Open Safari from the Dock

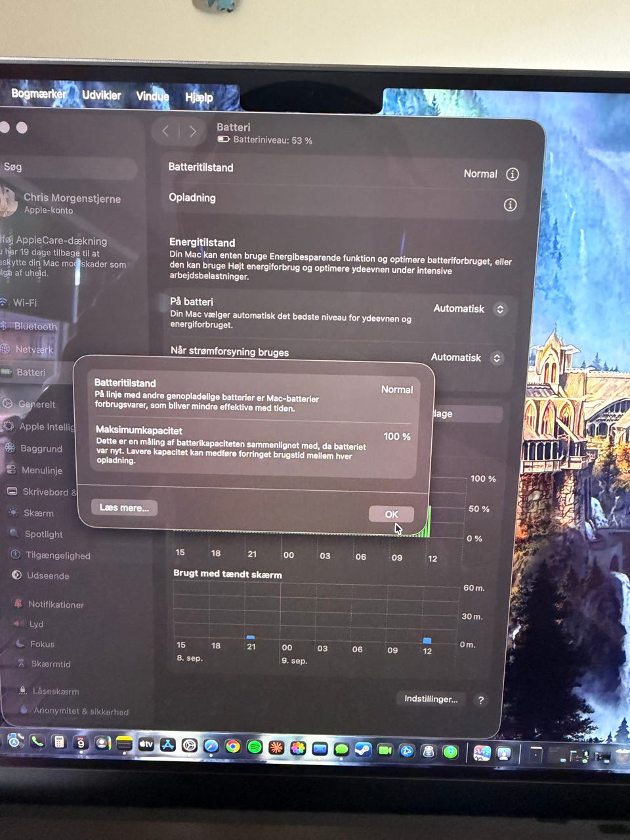coord(211,746)
